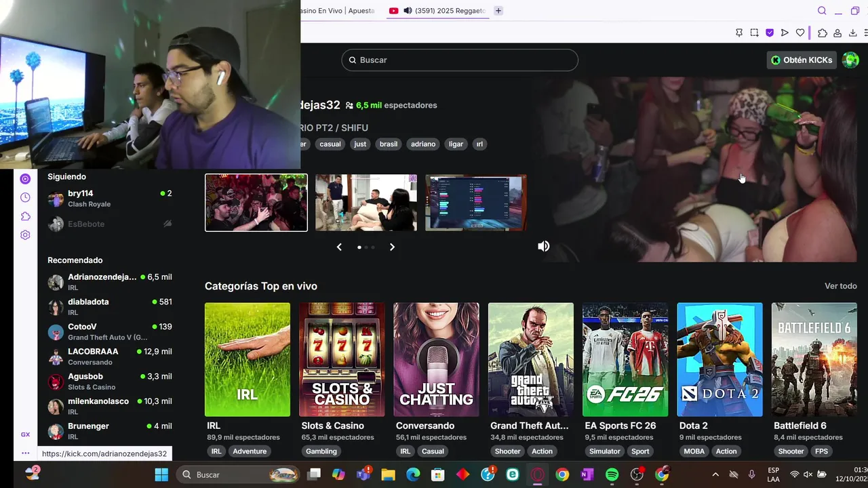Screen dimensions: 868x488
Task: Select the living room stream thumbnail
Action: pos(366,203)
